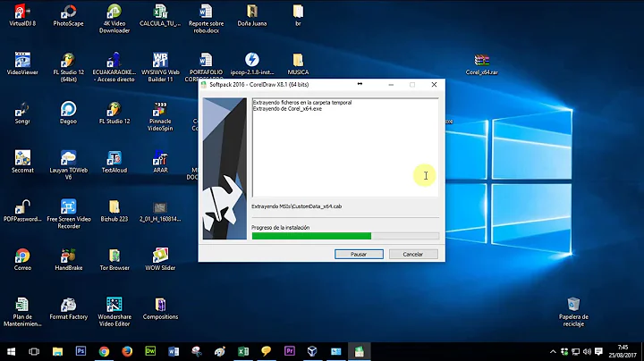Click the installation progress bar
The width and height of the screenshot is (644, 361).
[345, 236]
